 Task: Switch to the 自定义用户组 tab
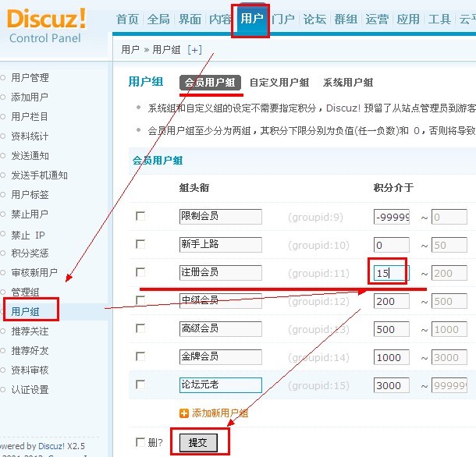(279, 83)
